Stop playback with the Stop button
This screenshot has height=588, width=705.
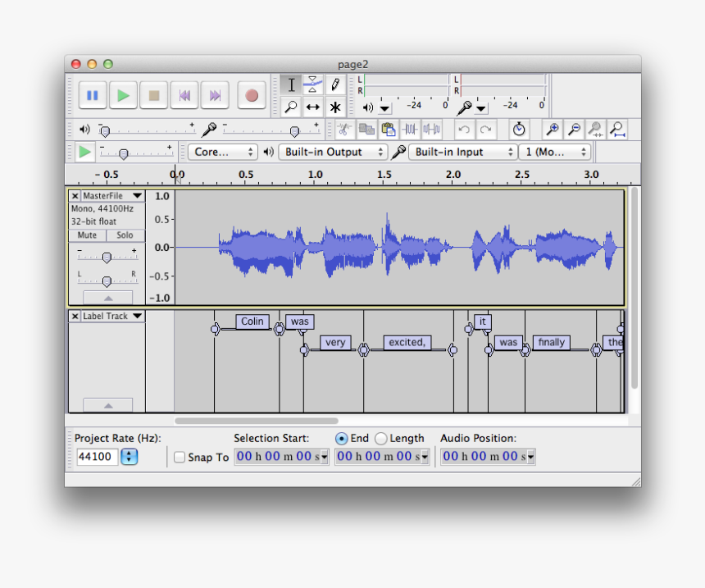click(154, 95)
